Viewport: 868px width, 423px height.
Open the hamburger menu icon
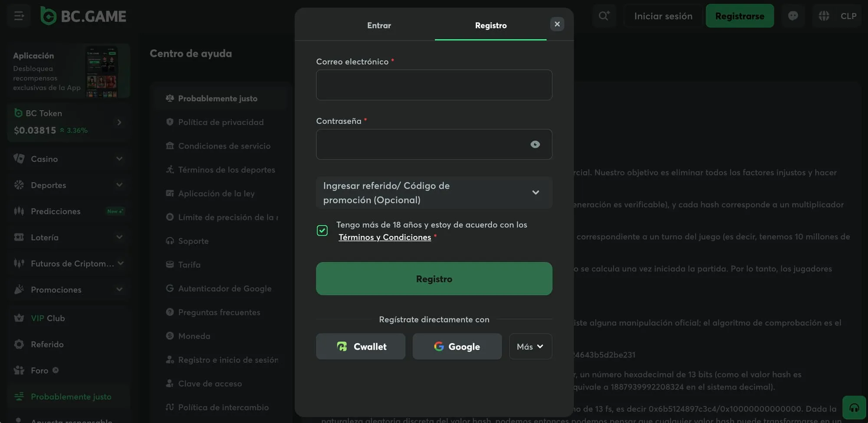tap(19, 16)
